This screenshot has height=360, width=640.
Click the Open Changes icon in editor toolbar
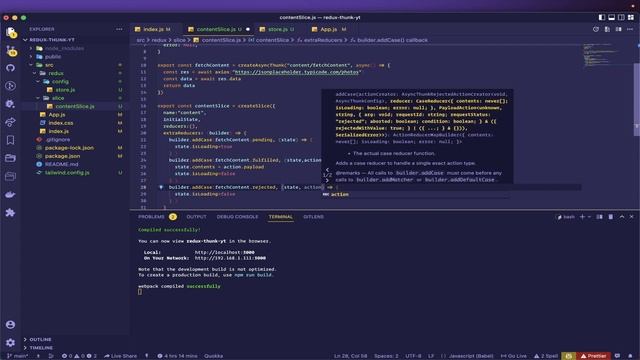click(x=607, y=29)
